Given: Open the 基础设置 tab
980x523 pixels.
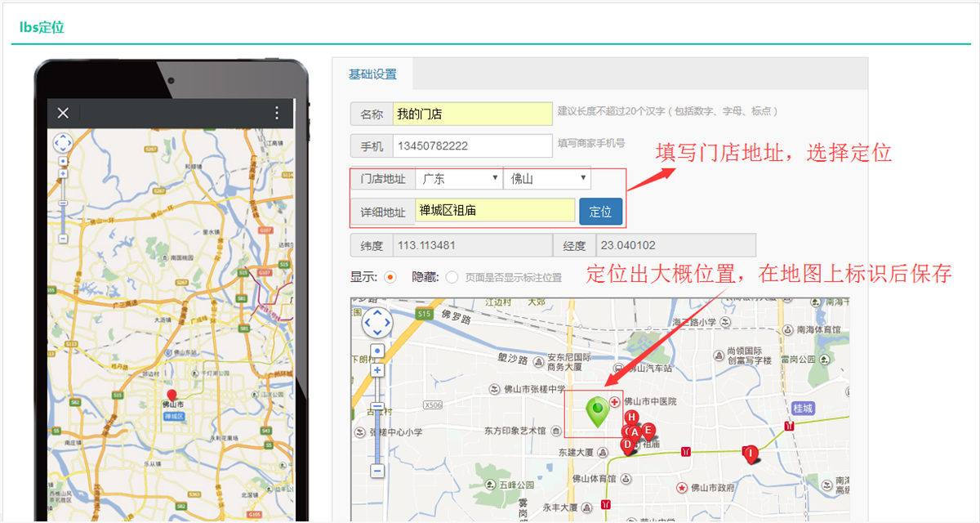Looking at the screenshot, I should tap(372, 74).
